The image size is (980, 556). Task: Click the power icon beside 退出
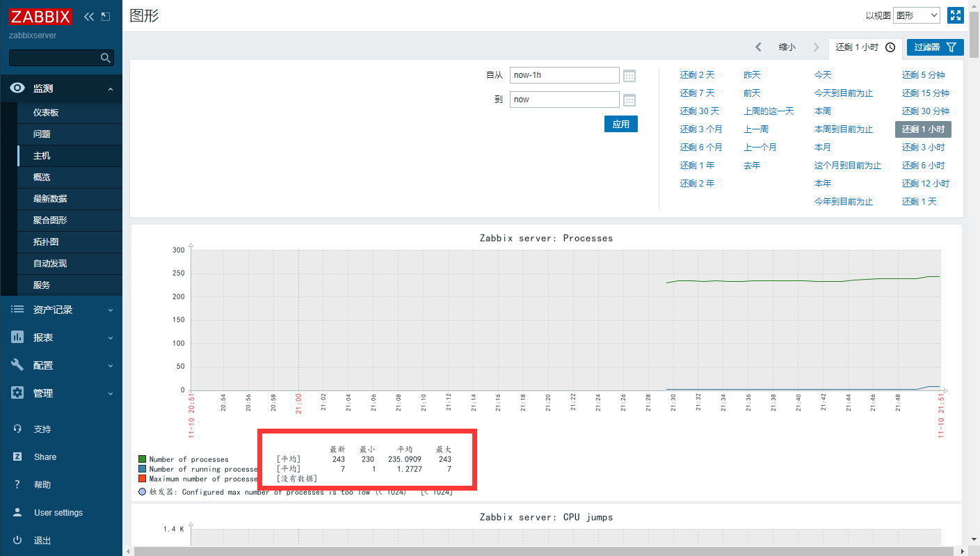(x=17, y=541)
